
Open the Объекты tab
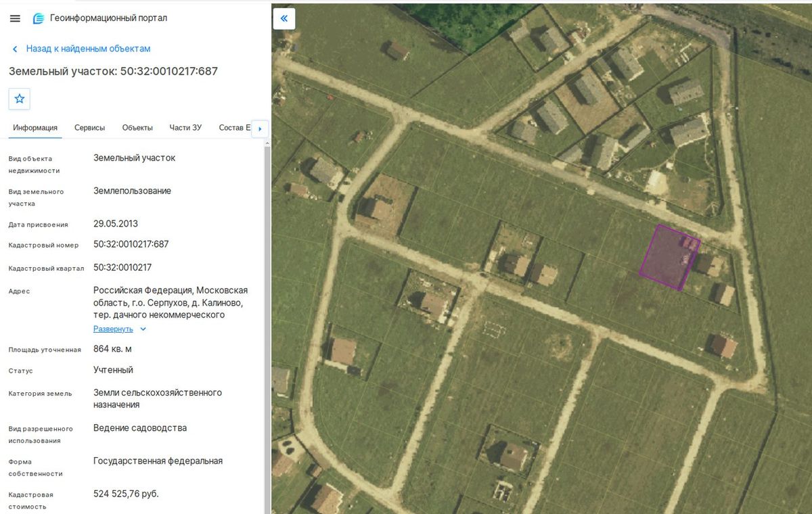click(x=137, y=127)
